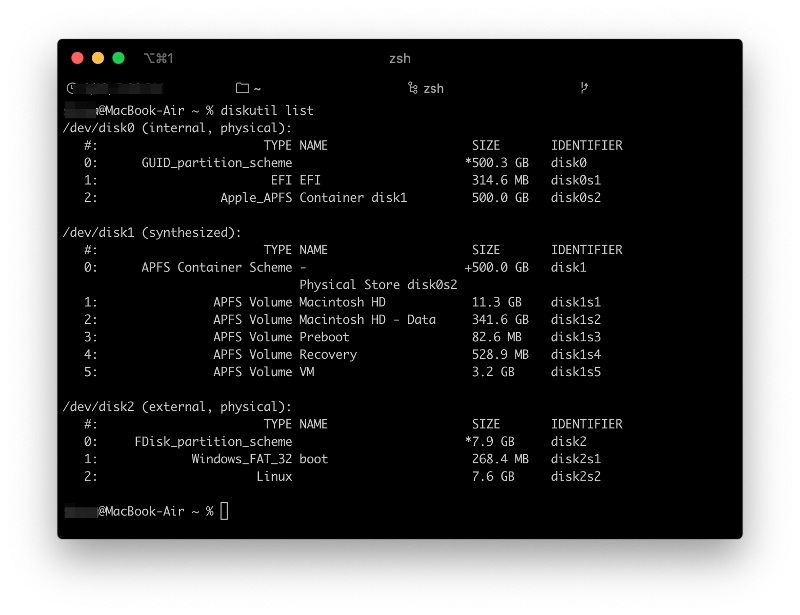Click the ⌥⌘1 shortcut label
800x615 pixels.
point(159,58)
